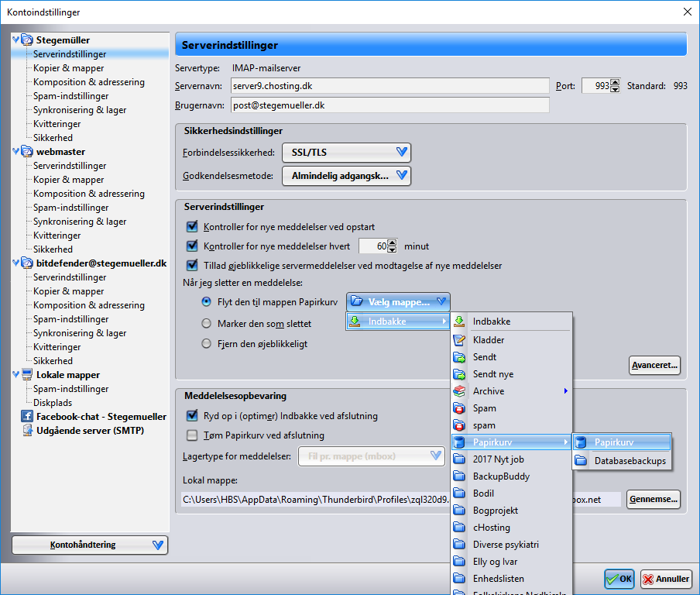The image size is (700, 595).
Task: Toggle Tillad øjeblikkelige servermeddelelser checkbox
Action: (x=192, y=265)
